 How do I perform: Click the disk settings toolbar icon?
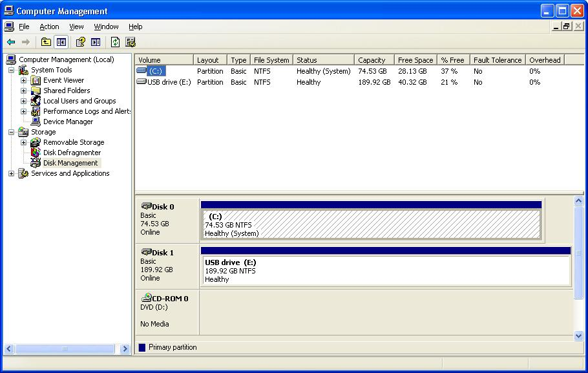click(x=131, y=42)
